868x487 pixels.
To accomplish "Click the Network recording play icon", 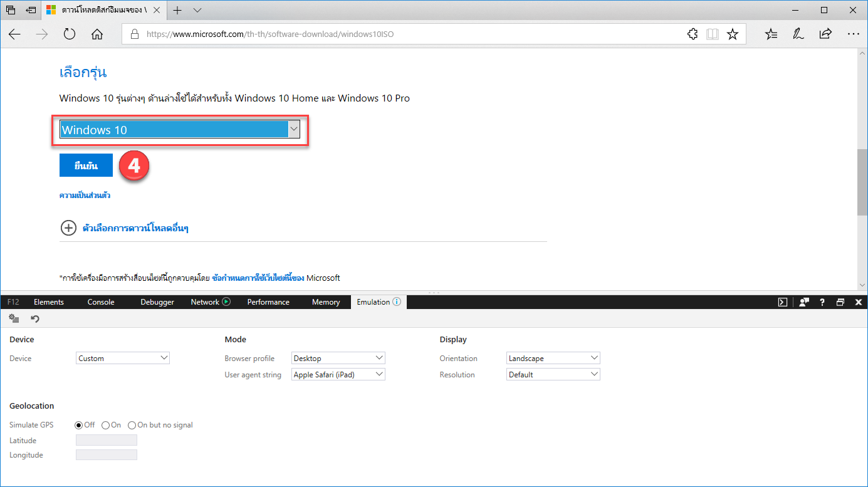I will pyautogui.click(x=226, y=301).
